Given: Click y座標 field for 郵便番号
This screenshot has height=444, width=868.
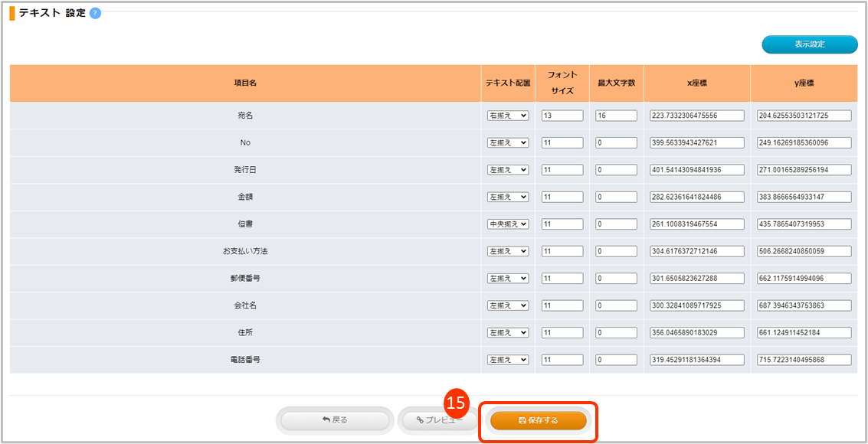Looking at the screenshot, I should [803, 279].
